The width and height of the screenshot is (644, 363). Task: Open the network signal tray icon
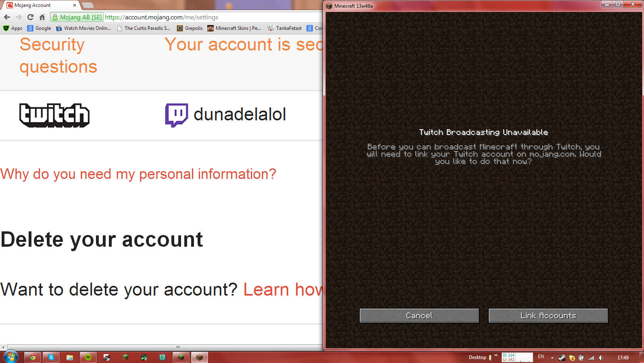coord(591,358)
